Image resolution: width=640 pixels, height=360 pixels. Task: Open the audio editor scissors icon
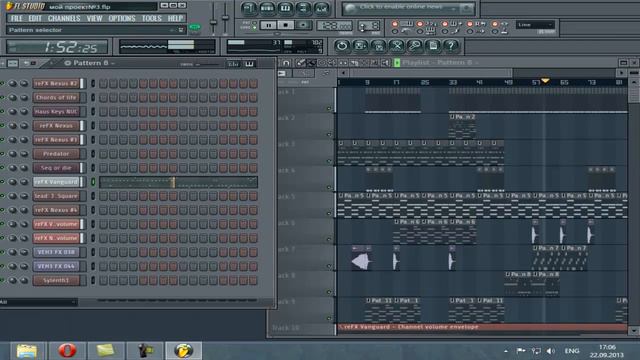coord(397,46)
